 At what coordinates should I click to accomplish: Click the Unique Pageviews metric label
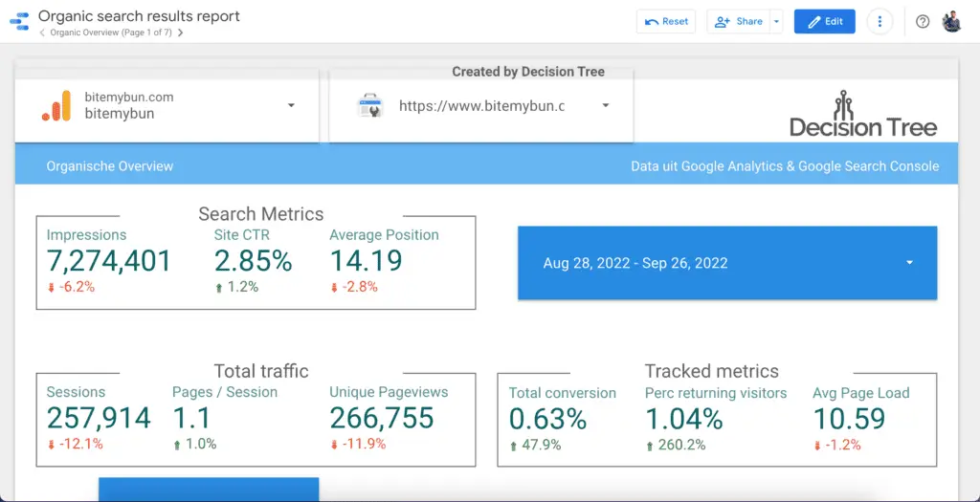coord(389,392)
